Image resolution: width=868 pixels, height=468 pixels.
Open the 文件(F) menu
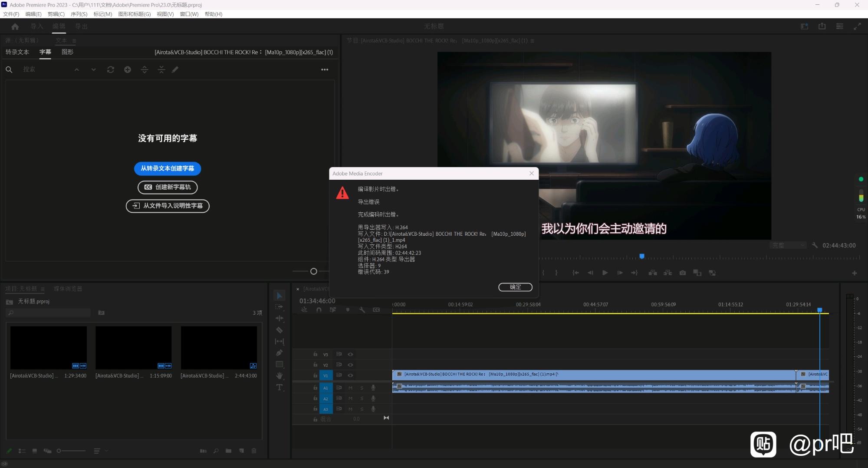pyautogui.click(x=11, y=14)
